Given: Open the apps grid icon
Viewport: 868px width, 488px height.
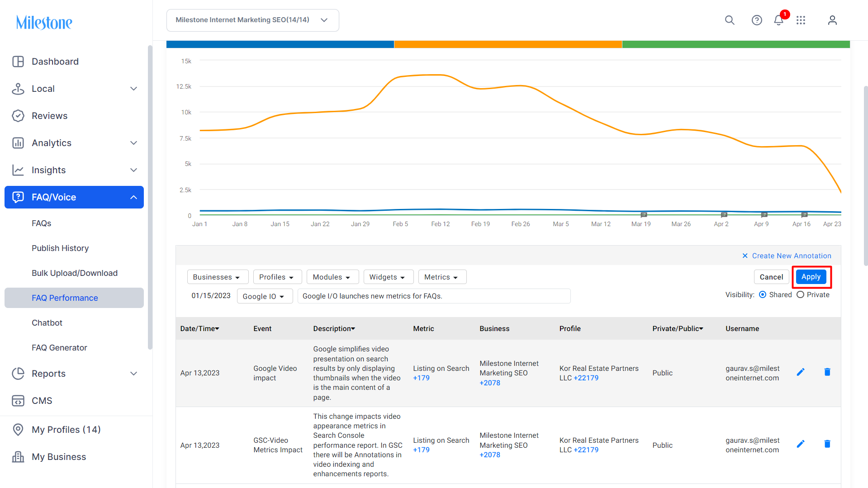Looking at the screenshot, I should tap(801, 20).
